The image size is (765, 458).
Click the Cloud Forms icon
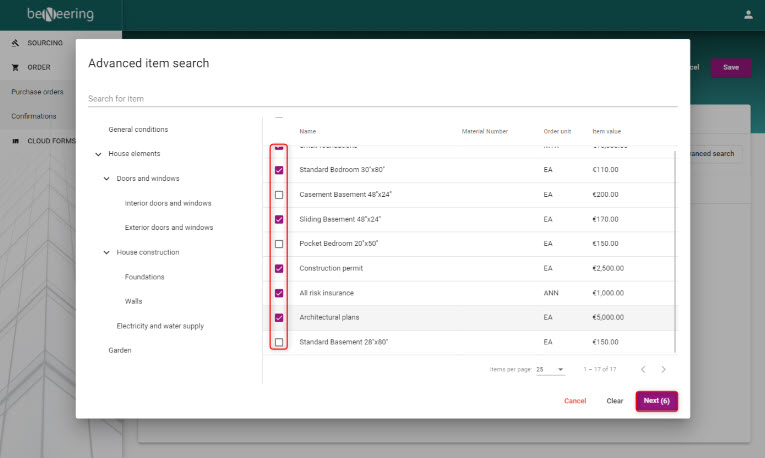tap(15, 141)
